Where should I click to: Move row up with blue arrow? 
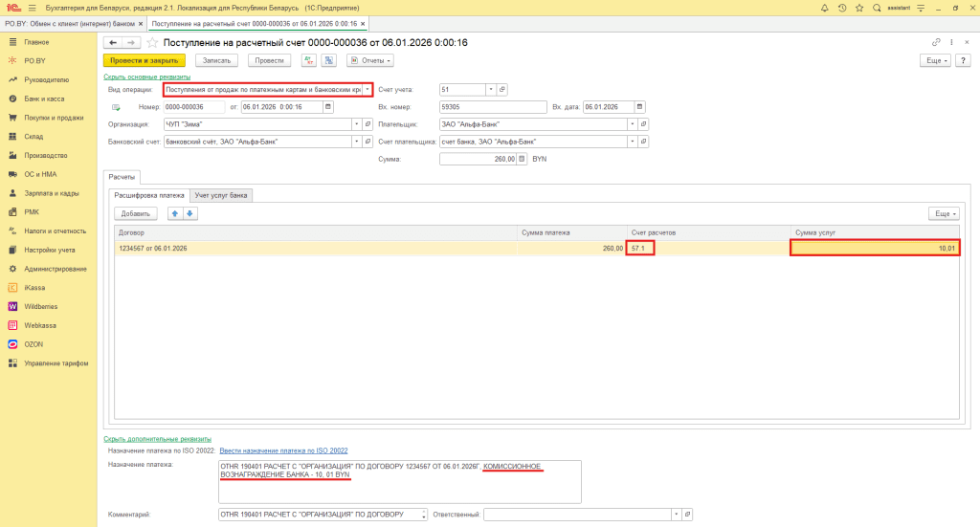click(x=175, y=213)
